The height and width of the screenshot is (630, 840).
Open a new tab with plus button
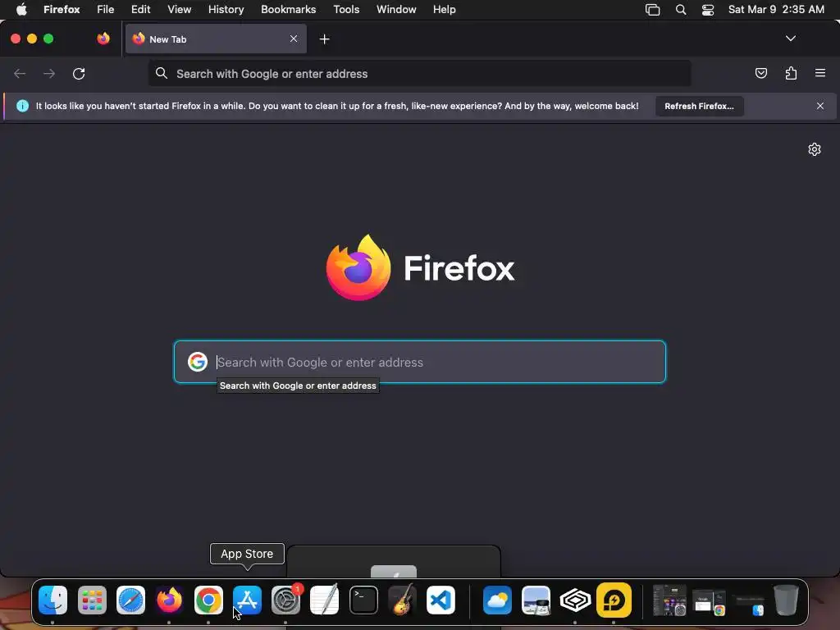(324, 39)
